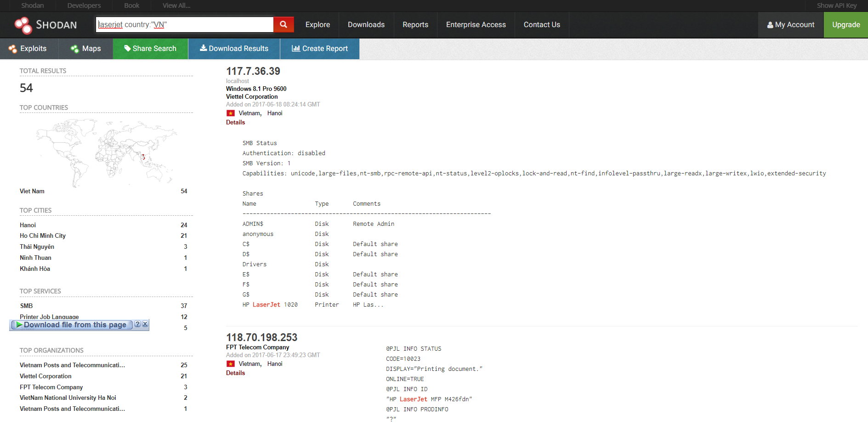Open View All... in top bar
The image size is (868, 426).
click(176, 6)
